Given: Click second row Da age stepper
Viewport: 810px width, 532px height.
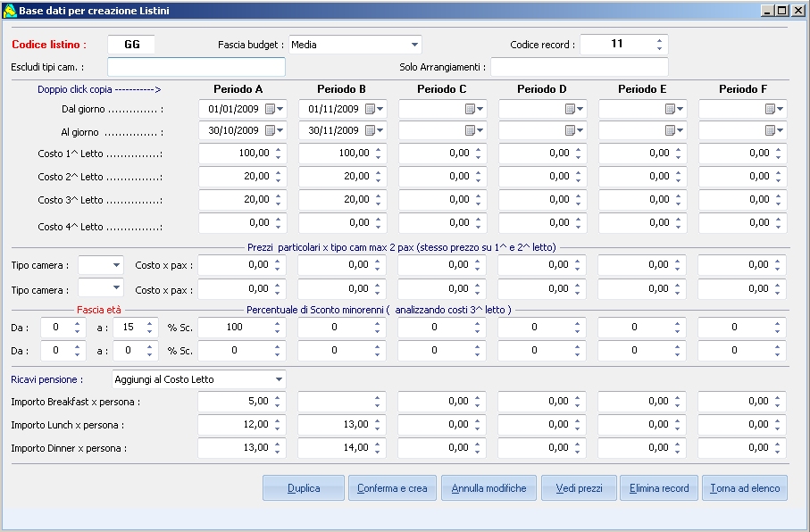Looking at the screenshot, I should [x=77, y=351].
